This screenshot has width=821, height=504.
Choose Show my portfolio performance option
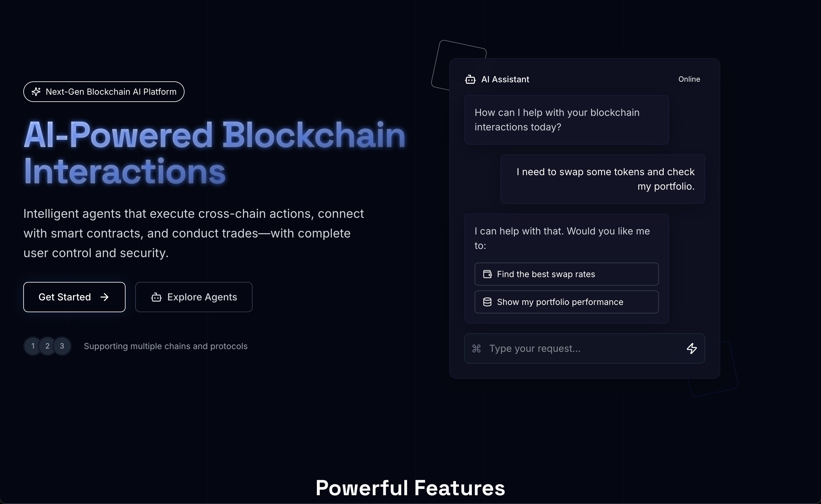click(566, 302)
